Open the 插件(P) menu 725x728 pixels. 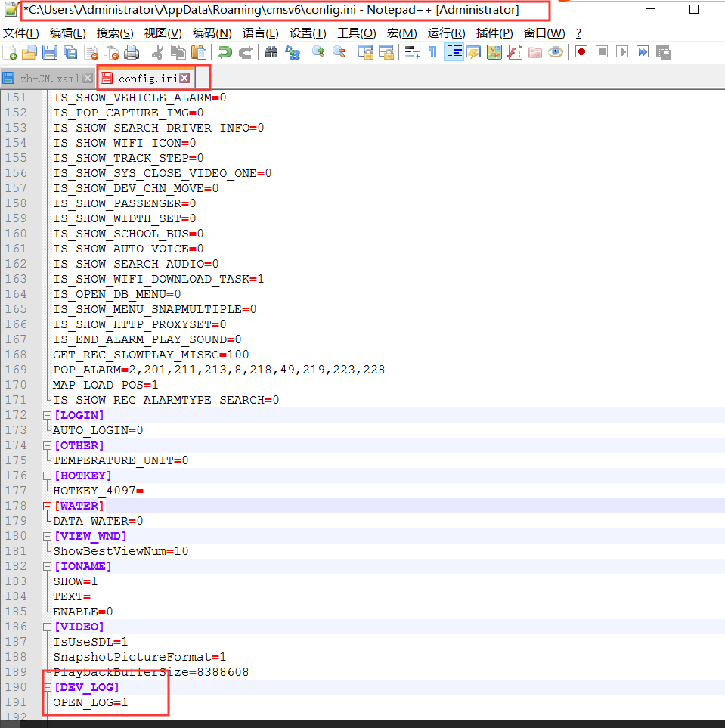[x=494, y=33]
